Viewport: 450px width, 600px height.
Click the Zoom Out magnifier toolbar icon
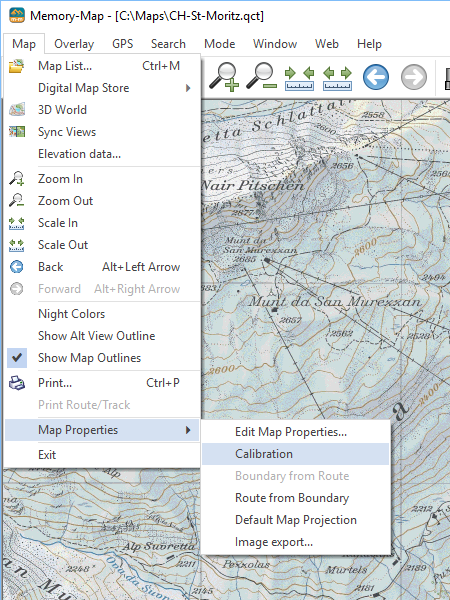click(261, 77)
